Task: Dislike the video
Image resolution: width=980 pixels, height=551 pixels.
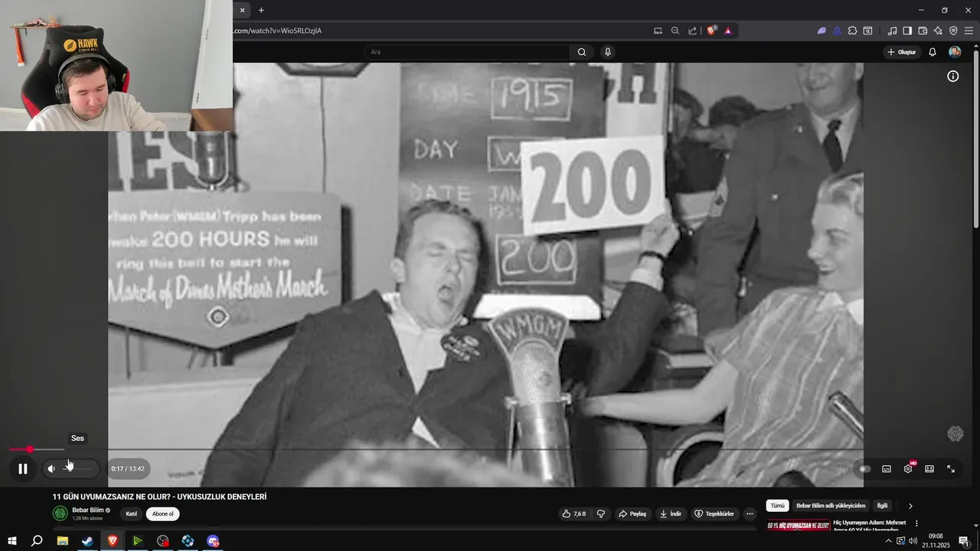Action: click(601, 514)
